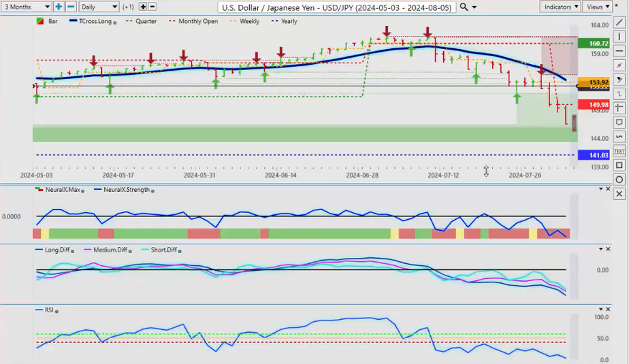629x364 pixels.
Task: Select the vertical line drawing tool
Action: coord(619,37)
